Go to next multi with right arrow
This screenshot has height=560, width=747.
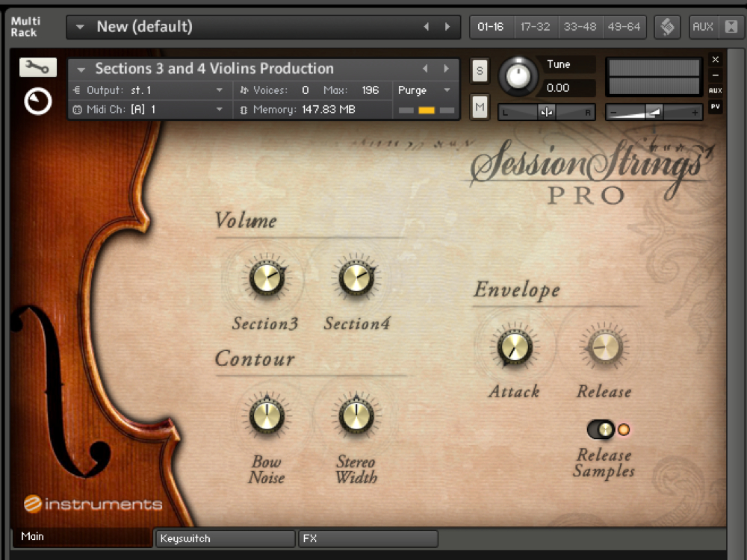(x=447, y=27)
